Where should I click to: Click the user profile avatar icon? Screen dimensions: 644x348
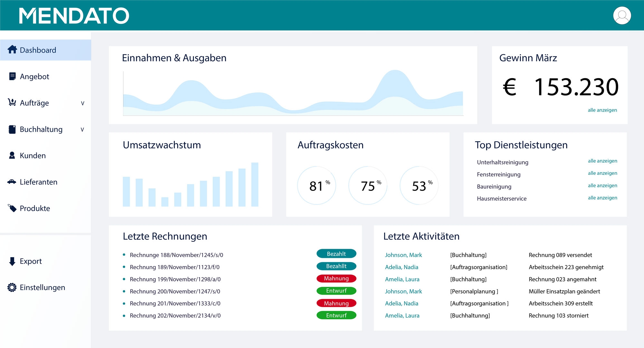tap(622, 16)
